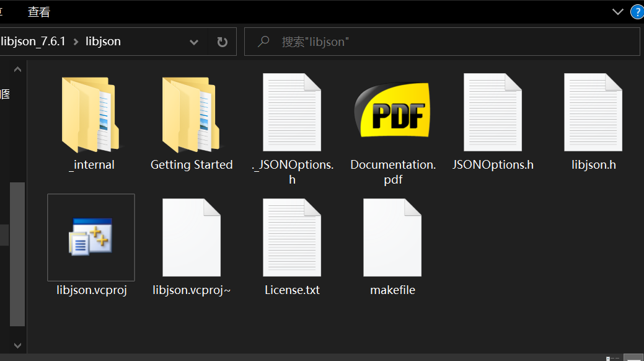Click the navigation pane scroll-up arrow
This screenshot has width=644, height=361.
click(x=17, y=69)
